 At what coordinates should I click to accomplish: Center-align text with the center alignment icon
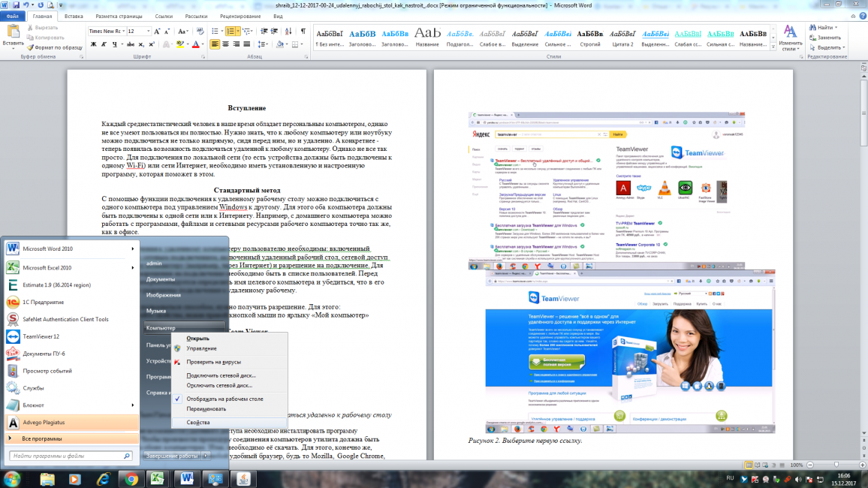[x=225, y=44]
